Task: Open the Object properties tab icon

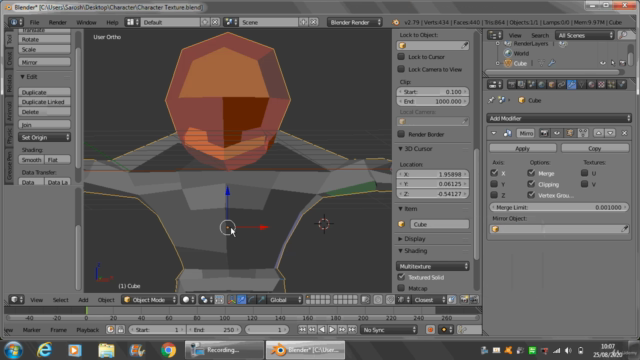Action: click(551, 84)
